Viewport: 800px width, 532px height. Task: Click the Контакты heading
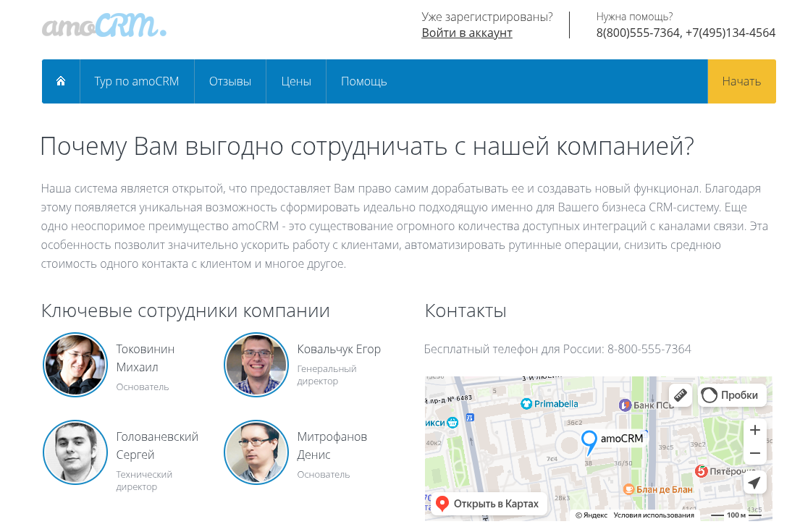tap(466, 311)
